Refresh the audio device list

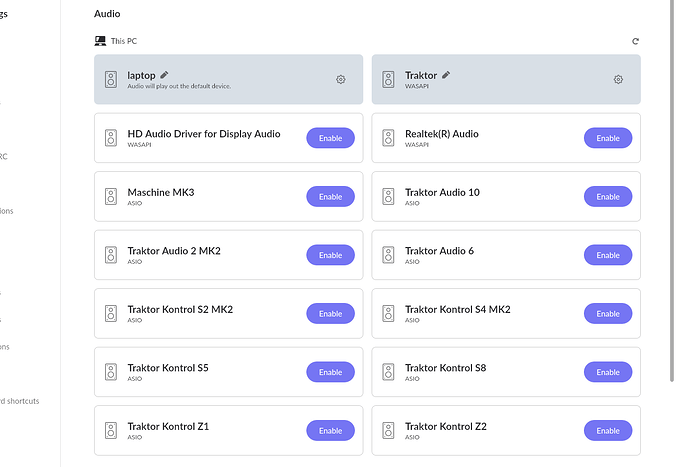pyautogui.click(x=635, y=41)
